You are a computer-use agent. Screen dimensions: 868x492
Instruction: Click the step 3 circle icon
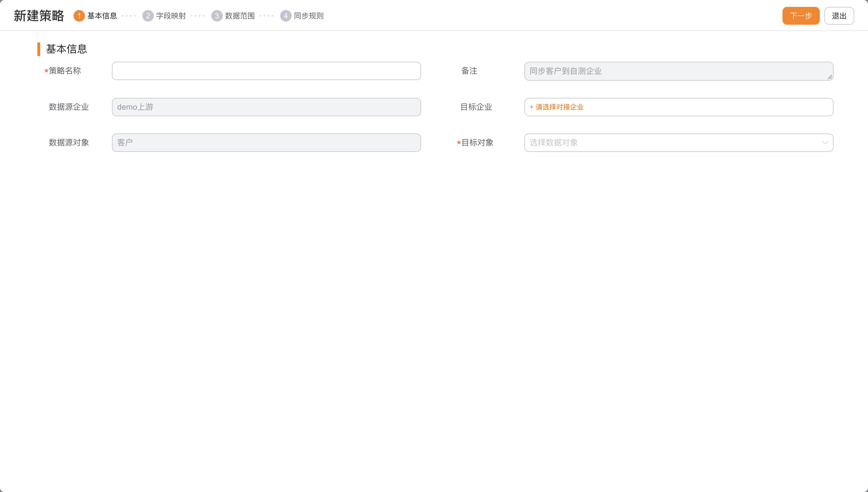(217, 16)
